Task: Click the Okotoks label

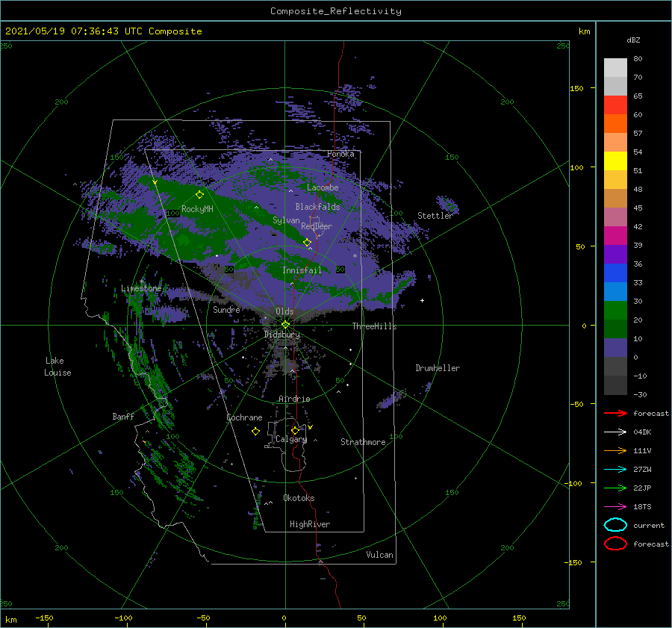Action: (299, 498)
